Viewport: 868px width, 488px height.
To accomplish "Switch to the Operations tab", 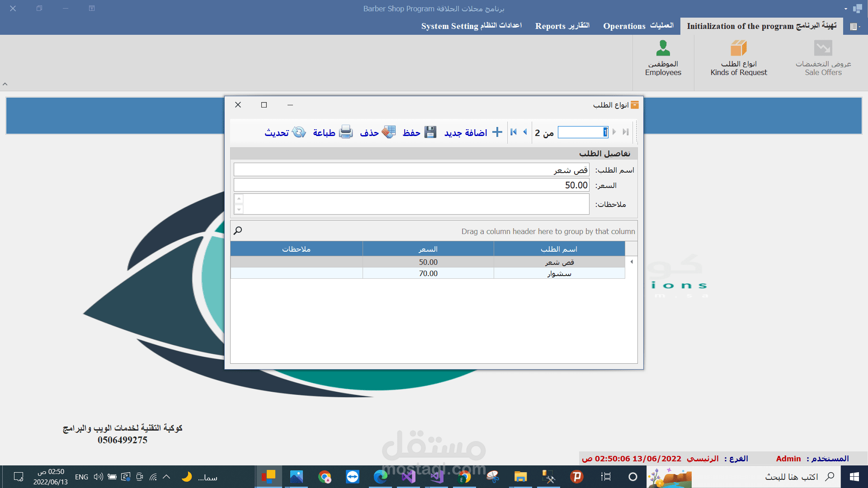I will tap(638, 26).
